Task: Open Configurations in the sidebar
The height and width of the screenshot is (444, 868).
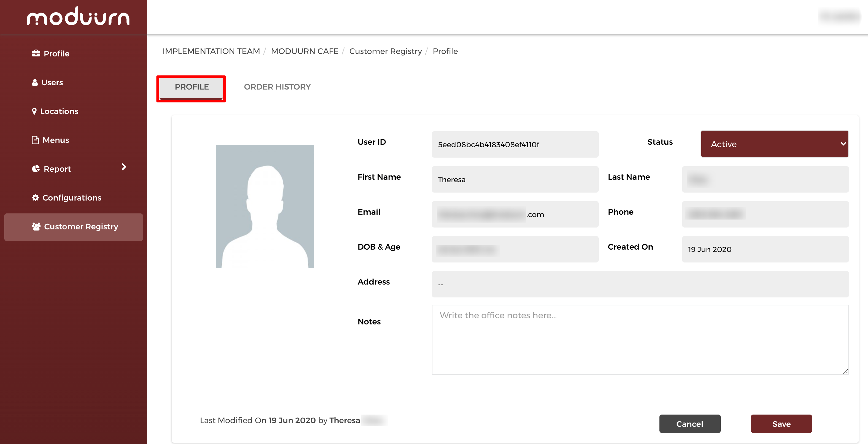Action: [x=71, y=198]
